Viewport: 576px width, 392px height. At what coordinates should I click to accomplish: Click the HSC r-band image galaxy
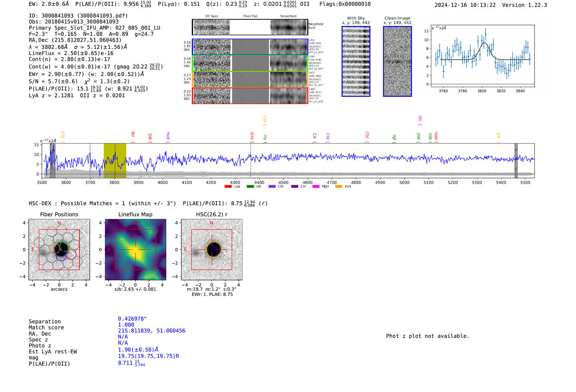[213, 249]
